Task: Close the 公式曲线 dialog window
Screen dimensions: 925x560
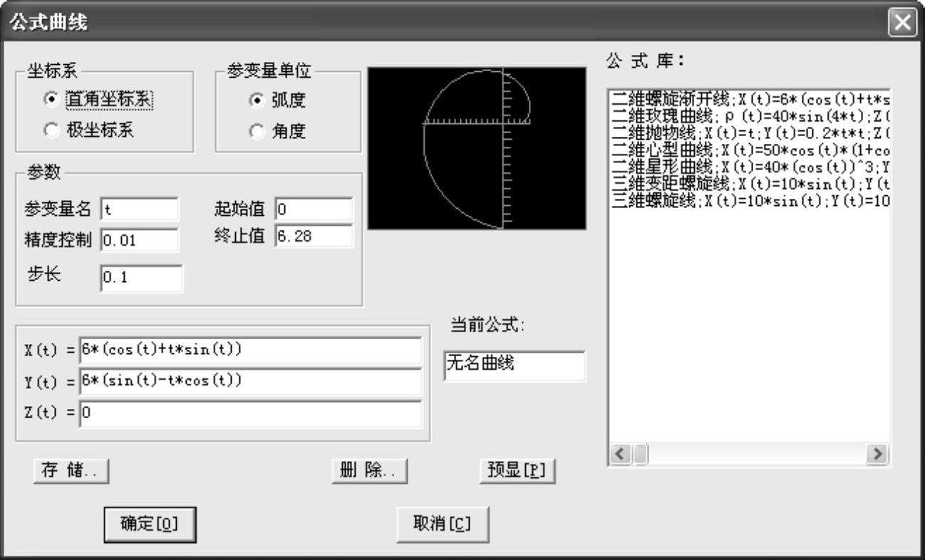Action: point(904,22)
